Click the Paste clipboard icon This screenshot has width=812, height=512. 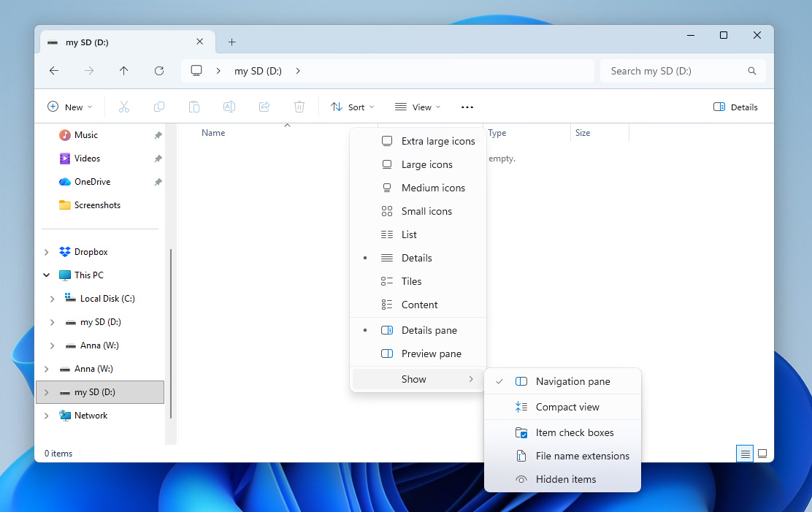(194, 107)
